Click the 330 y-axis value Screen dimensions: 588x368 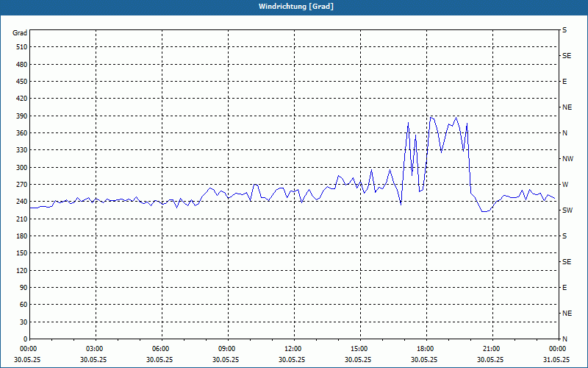pyautogui.click(x=22, y=150)
